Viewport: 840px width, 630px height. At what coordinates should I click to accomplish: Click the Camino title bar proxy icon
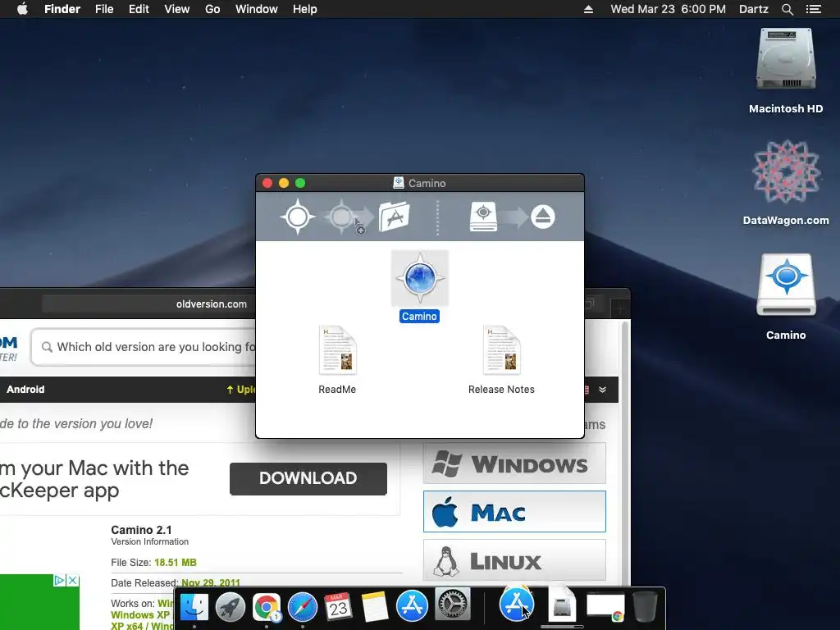(x=399, y=183)
